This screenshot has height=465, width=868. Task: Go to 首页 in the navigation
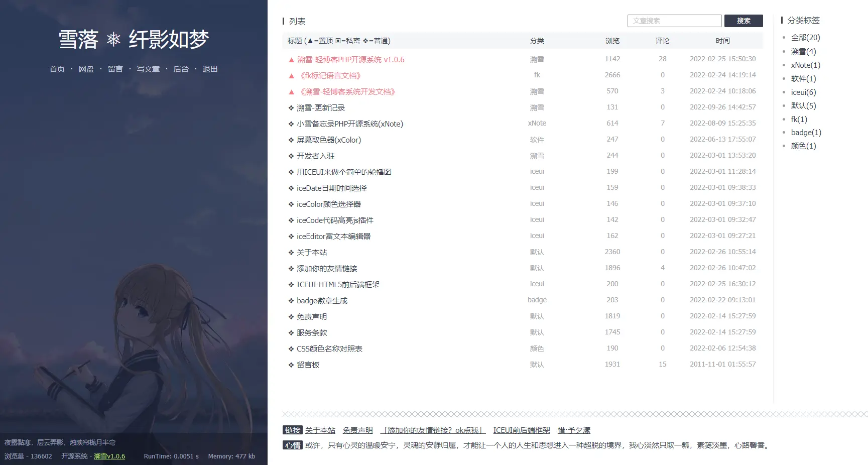coord(57,69)
